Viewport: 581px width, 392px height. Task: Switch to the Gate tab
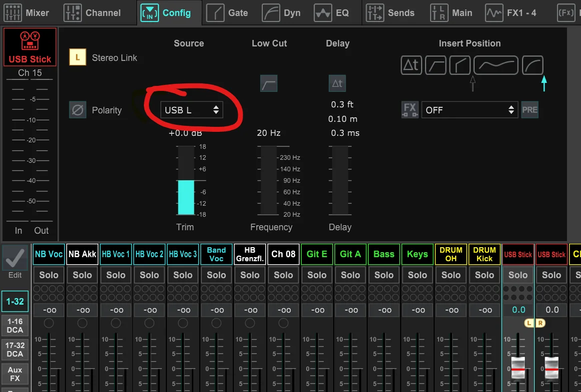(x=228, y=13)
